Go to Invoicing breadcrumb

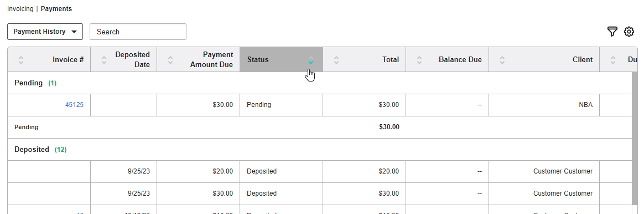(x=20, y=9)
